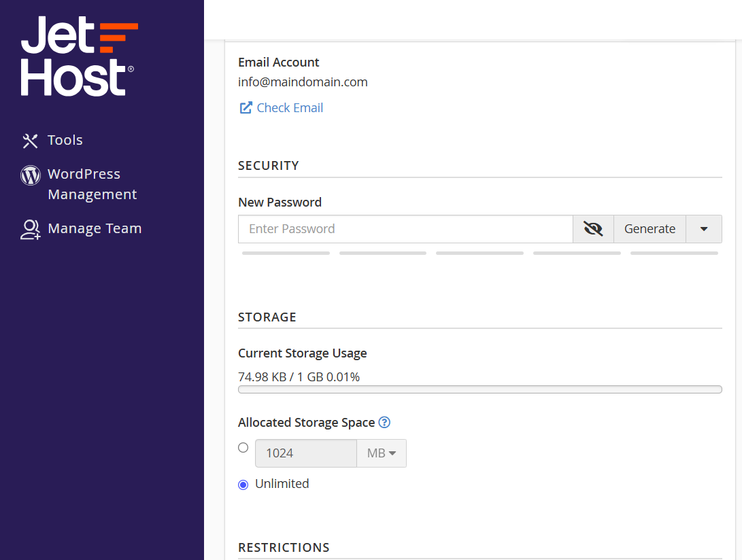Select the 1024 MB storage radio button
The height and width of the screenshot is (560, 742).
(x=243, y=447)
